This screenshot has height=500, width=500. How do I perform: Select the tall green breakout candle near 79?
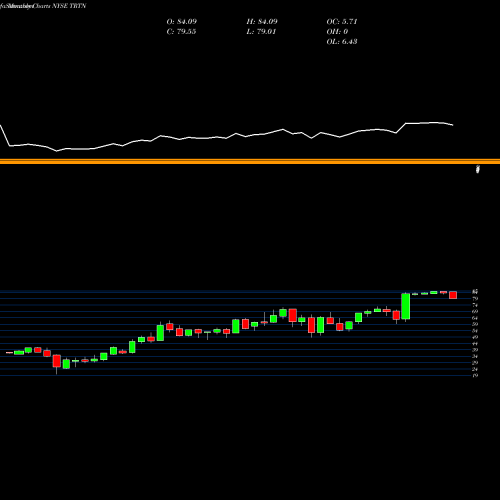406,306
